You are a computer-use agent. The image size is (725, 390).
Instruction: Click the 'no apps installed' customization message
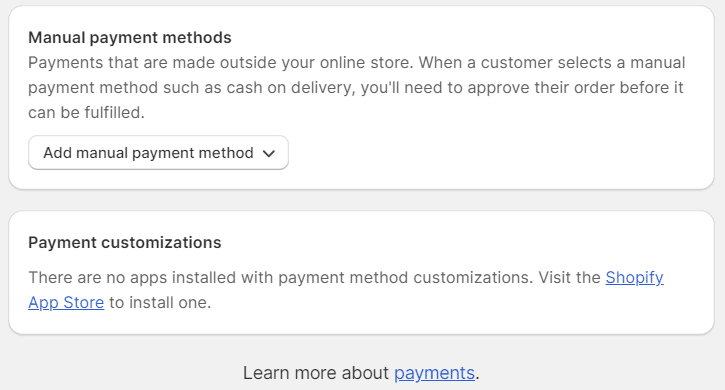(346, 290)
